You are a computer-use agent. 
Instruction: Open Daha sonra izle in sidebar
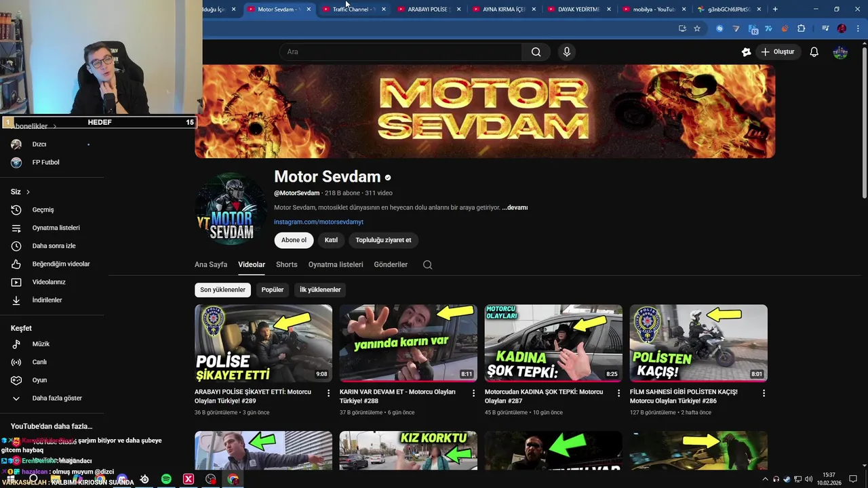[53, 246]
